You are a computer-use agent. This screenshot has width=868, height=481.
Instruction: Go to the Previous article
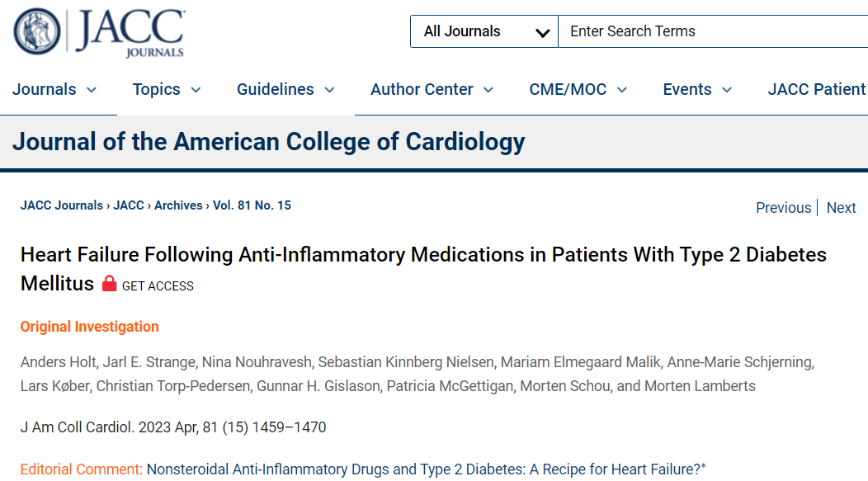783,208
